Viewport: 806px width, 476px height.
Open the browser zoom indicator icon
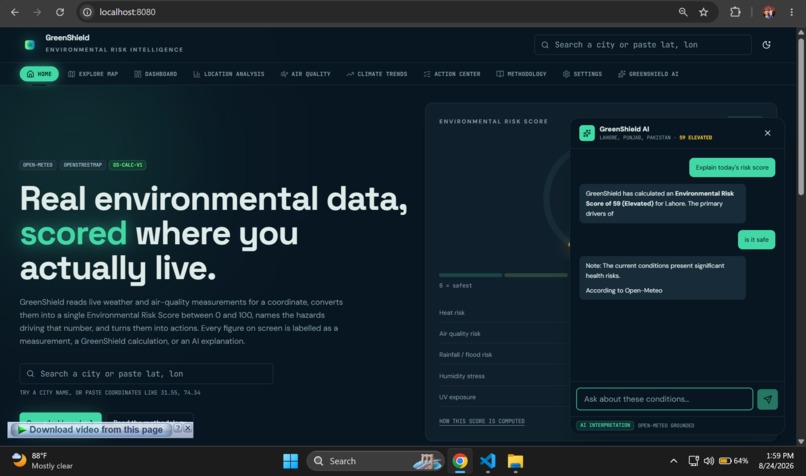[683, 12]
